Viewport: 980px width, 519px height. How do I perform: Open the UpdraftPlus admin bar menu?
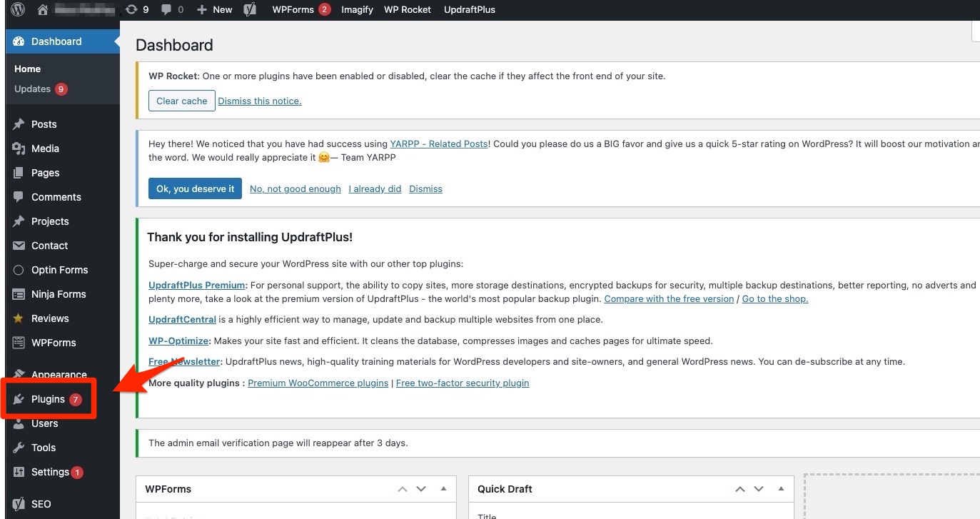[469, 9]
